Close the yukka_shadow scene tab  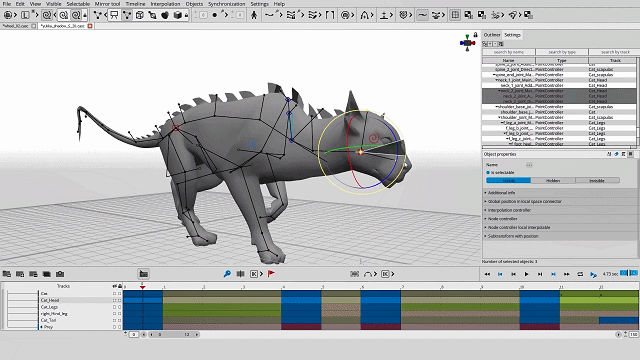tap(90, 26)
